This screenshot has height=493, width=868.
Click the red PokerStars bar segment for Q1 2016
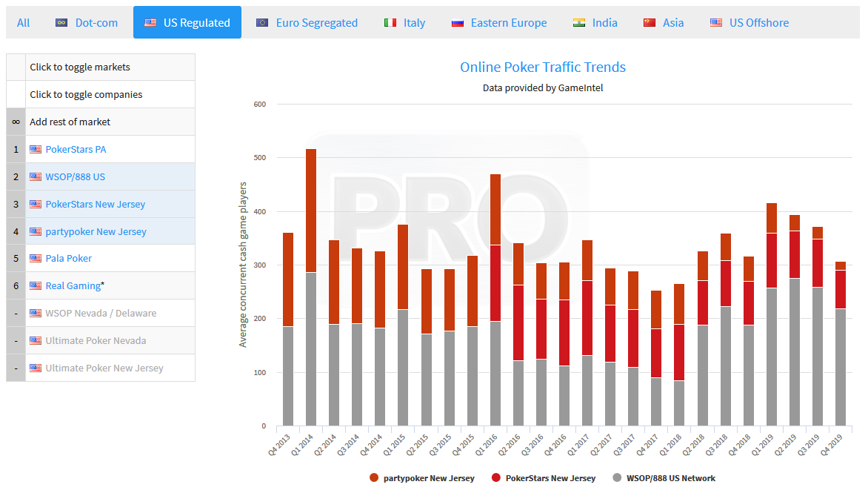point(495,283)
